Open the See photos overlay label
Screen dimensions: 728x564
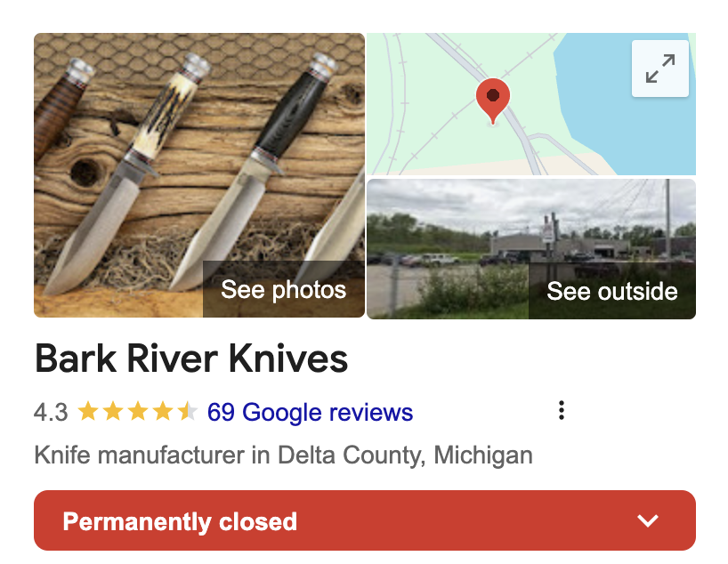click(x=283, y=290)
